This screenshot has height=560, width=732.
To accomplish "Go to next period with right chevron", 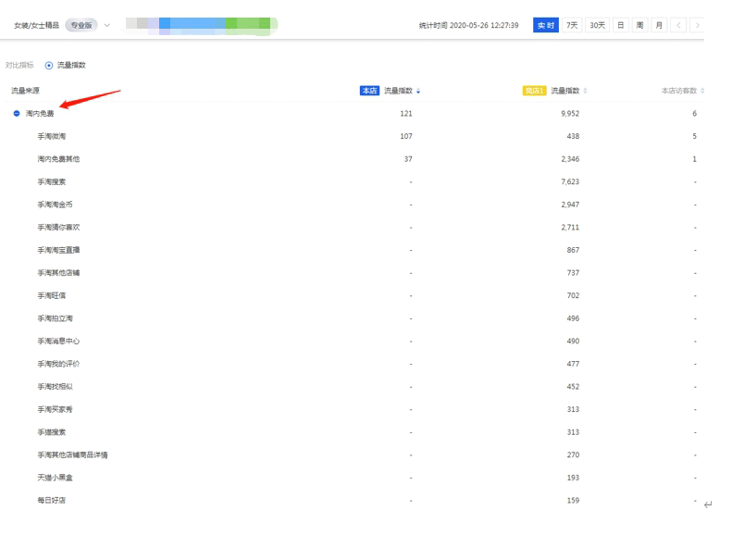I will tap(697, 25).
